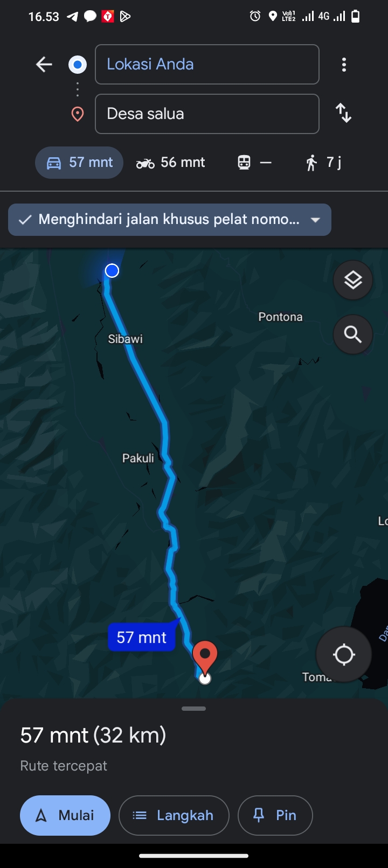Tap the blue current location dot on map
The width and height of the screenshot is (388, 868).
(x=112, y=270)
